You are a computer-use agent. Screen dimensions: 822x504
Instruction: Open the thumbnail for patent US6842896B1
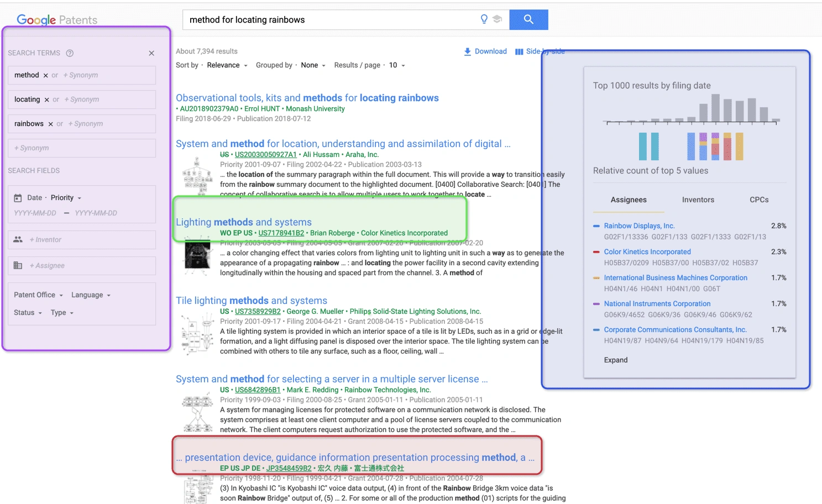197,413
